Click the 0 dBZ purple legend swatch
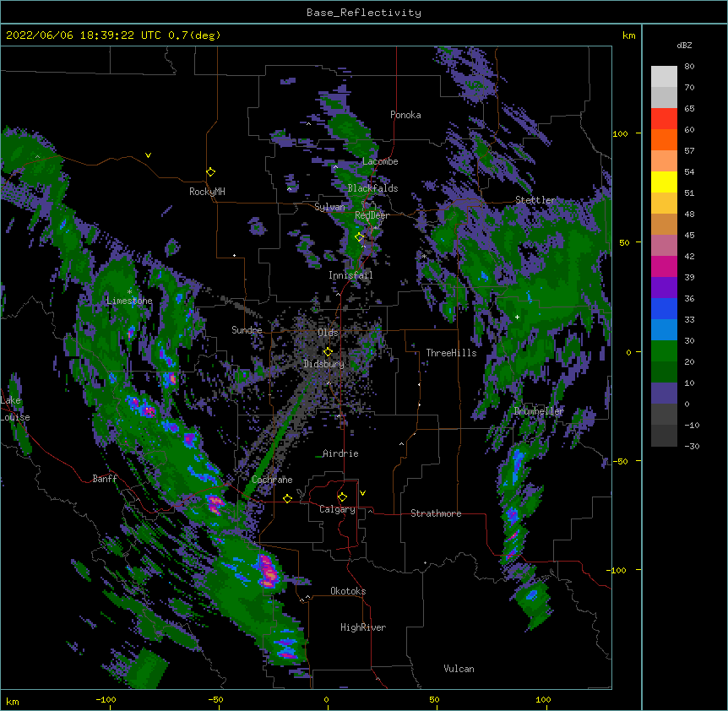This screenshot has height=711, width=728. coord(664,393)
